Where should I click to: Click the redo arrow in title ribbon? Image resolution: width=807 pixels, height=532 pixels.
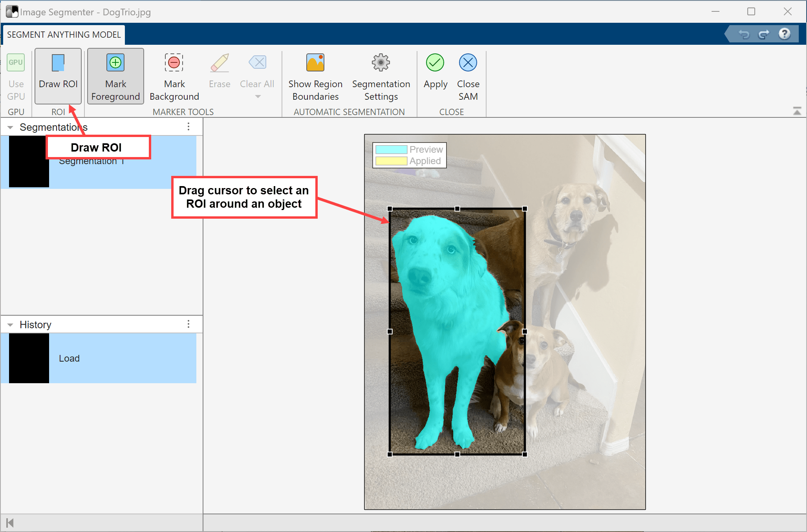click(x=763, y=35)
